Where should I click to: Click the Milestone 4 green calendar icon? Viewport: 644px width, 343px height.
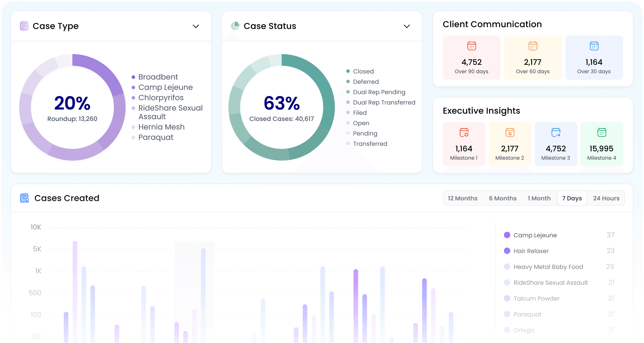click(x=602, y=132)
